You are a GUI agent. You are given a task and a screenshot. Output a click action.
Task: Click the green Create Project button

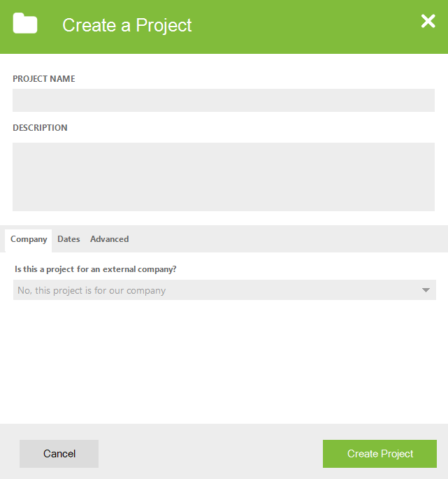pos(380,454)
